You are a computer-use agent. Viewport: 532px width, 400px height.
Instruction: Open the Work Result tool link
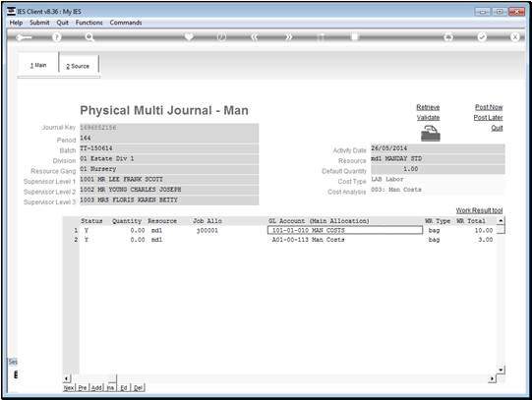479,210
